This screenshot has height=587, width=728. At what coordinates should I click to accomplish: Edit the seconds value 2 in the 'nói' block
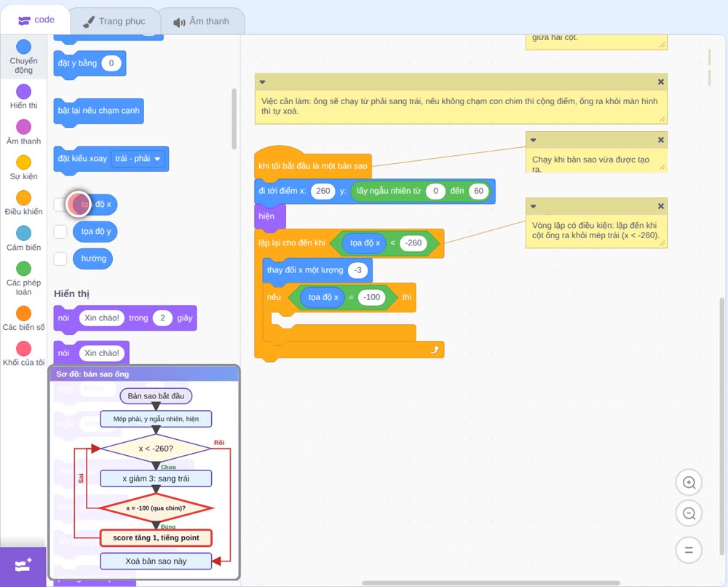coord(162,318)
